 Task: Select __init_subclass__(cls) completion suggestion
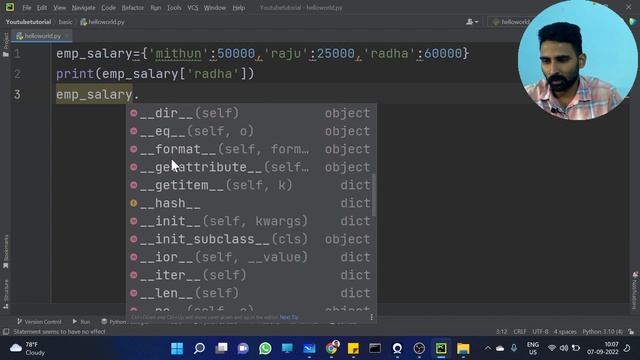(x=251, y=239)
